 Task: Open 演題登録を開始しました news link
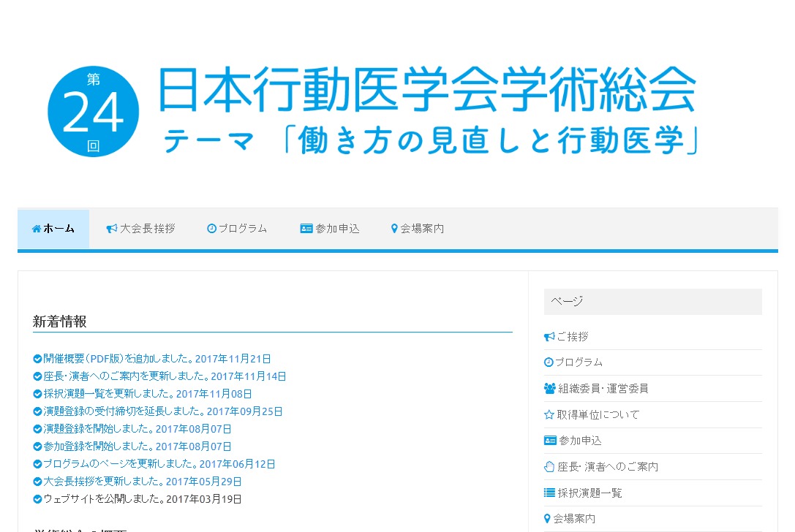[x=137, y=429]
